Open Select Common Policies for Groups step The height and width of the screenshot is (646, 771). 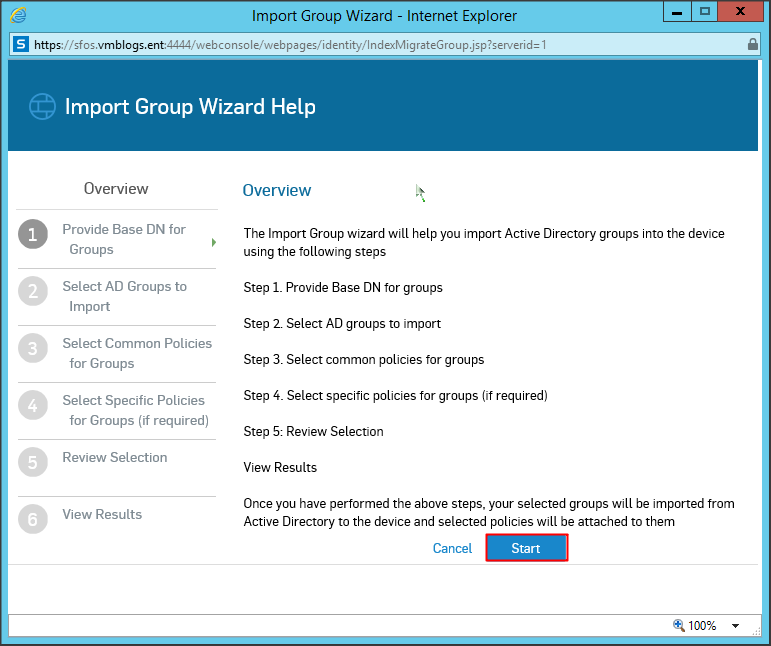(136, 353)
